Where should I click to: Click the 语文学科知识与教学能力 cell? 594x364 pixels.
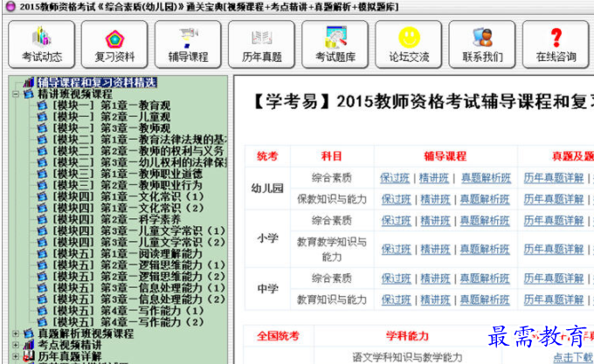tap(407, 357)
